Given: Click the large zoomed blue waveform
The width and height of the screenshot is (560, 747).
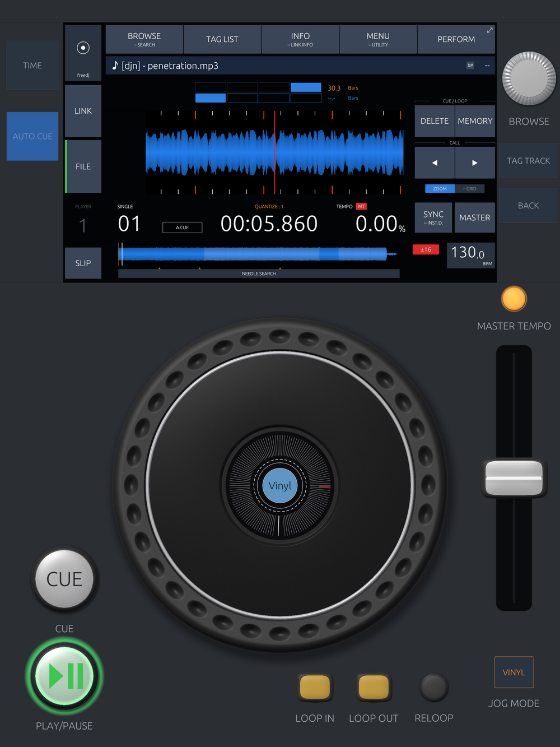Looking at the screenshot, I should 274,152.
